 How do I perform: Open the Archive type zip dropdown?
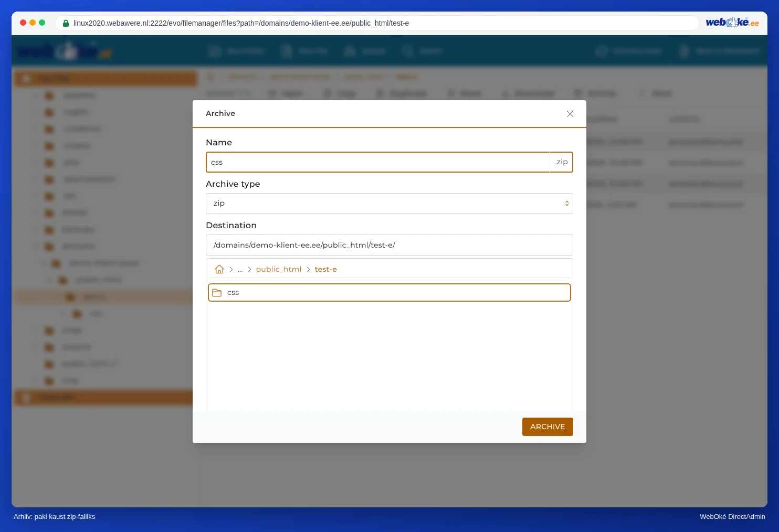tap(389, 204)
